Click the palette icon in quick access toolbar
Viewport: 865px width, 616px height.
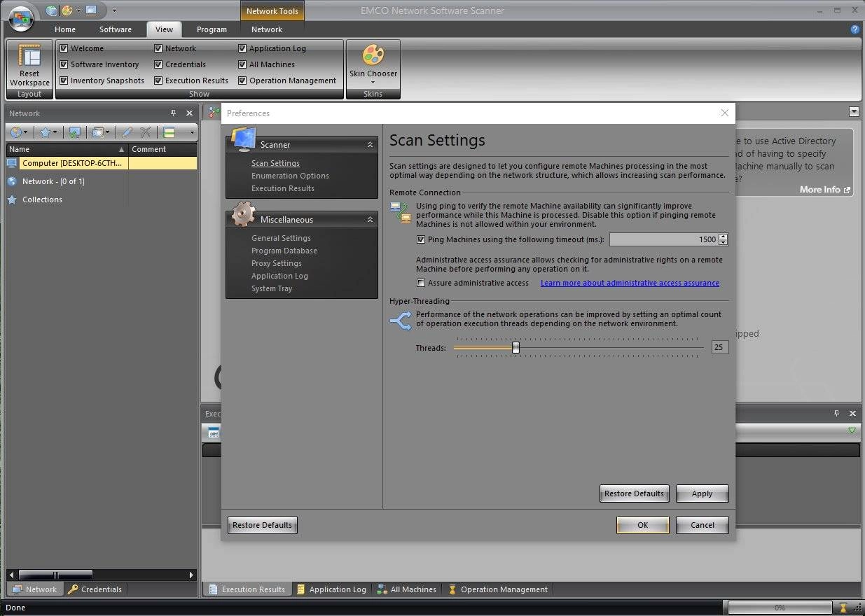click(67, 10)
